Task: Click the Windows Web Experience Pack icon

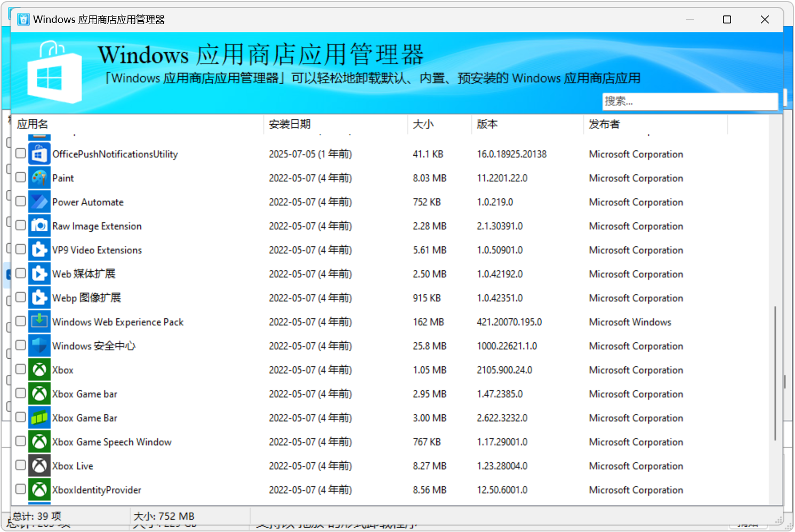Action: tap(39, 322)
